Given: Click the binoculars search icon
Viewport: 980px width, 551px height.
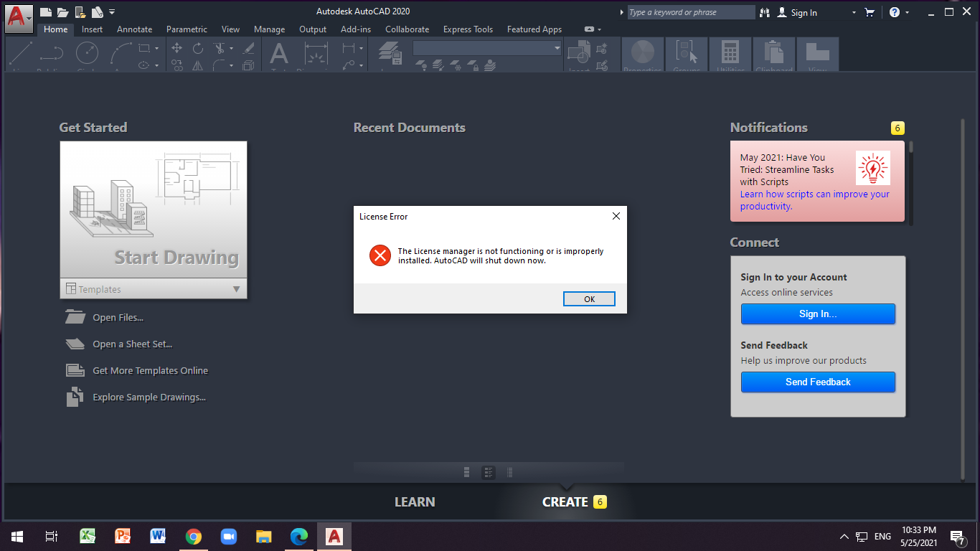Looking at the screenshot, I should [765, 12].
